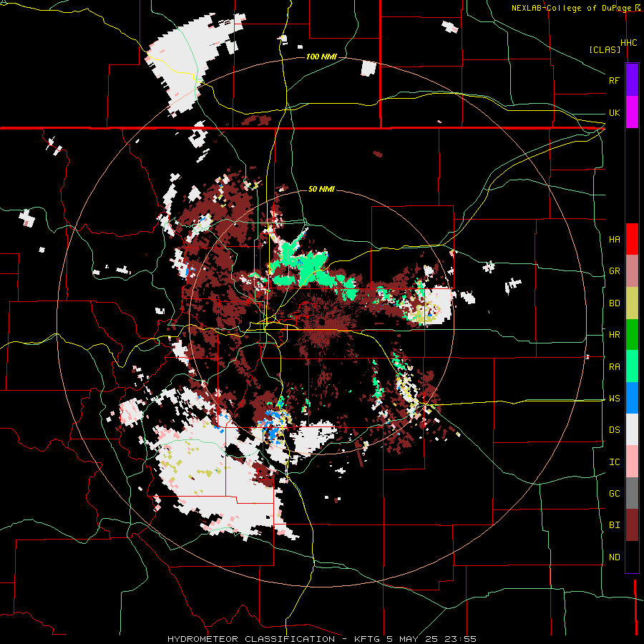Pick the HR dark green legend swatch
This screenshot has height=644, width=644.
(x=632, y=334)
